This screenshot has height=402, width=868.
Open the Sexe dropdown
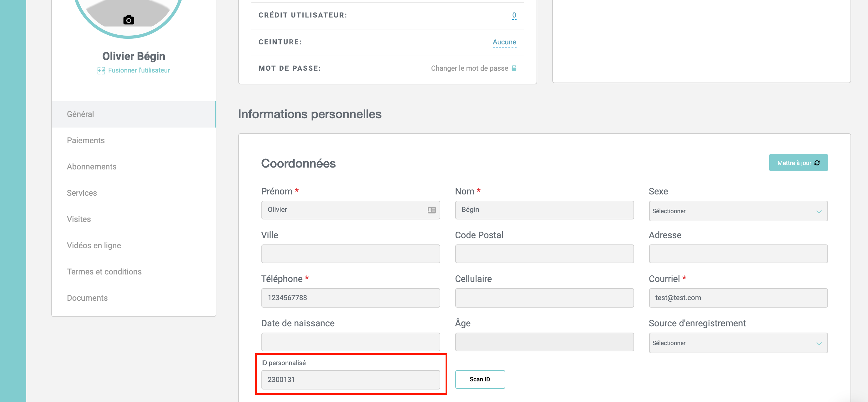click(x=738, y=211)
